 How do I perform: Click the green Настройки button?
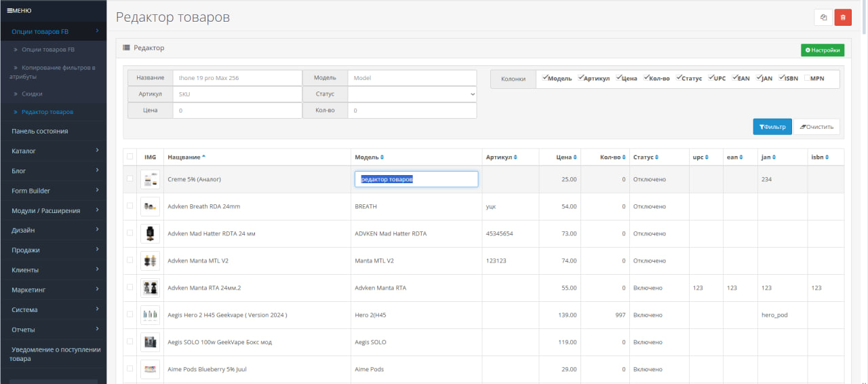click(822, 50)
